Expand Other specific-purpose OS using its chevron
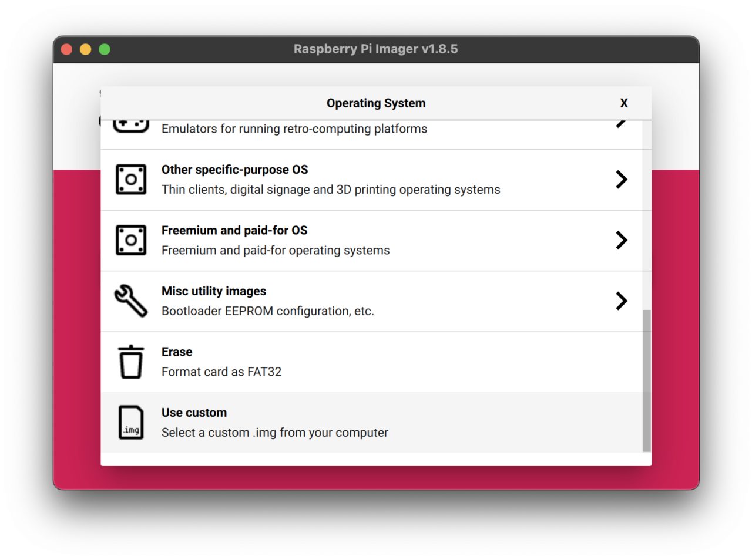Screen dimensions: 752x560 [x=621, y=180]
